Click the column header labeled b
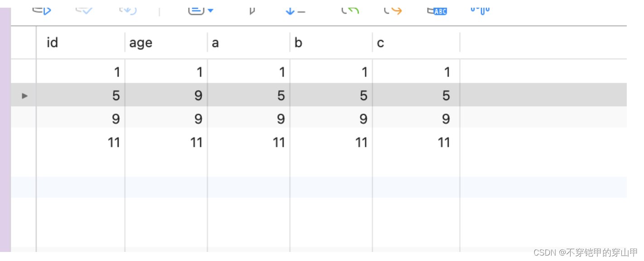The height and width of the screenshot is (261, 644). pyautogui.click(x=331, y=43)
